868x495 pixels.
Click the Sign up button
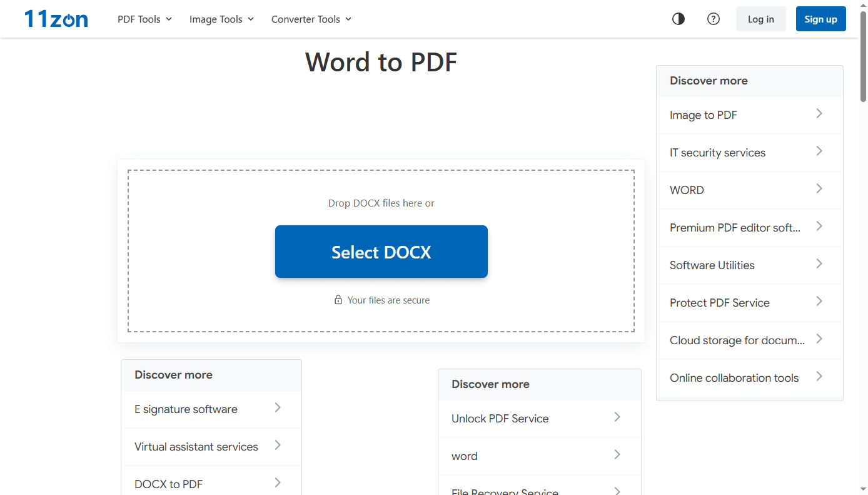(x=820, y=19)
